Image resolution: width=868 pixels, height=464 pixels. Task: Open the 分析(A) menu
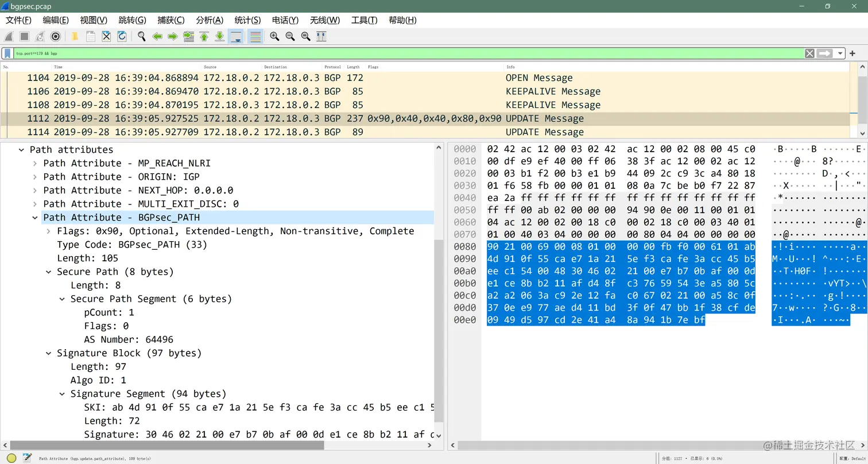pos(210,20)
